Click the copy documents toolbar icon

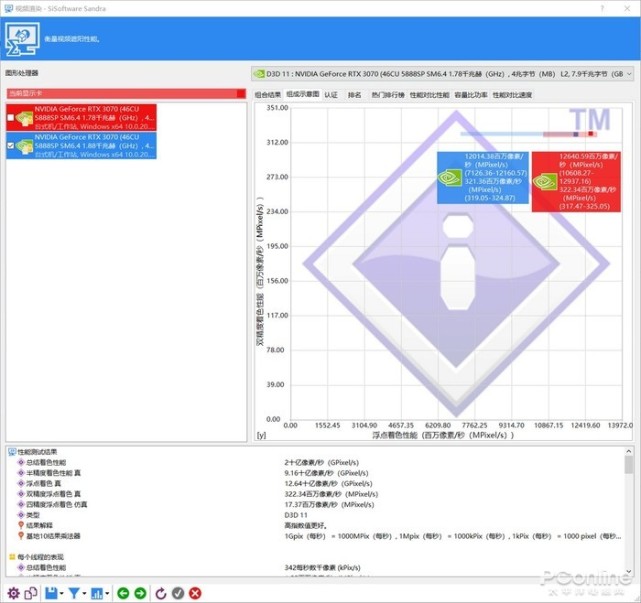pos(31,593)
